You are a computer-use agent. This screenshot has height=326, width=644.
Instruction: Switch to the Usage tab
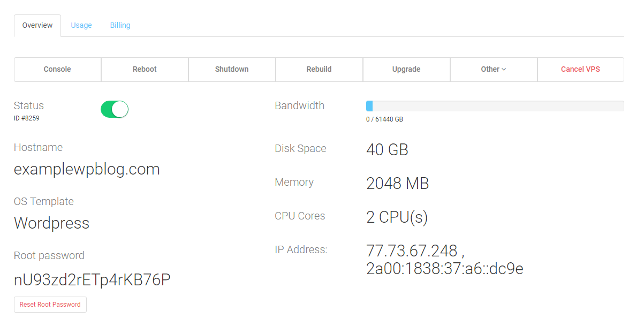click(81, 25)
